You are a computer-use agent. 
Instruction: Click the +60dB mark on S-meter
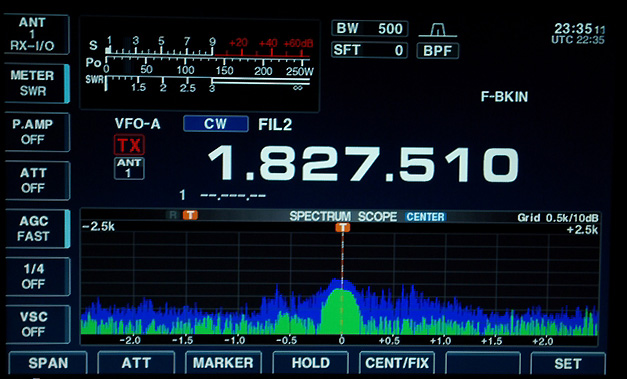(298, 43)
